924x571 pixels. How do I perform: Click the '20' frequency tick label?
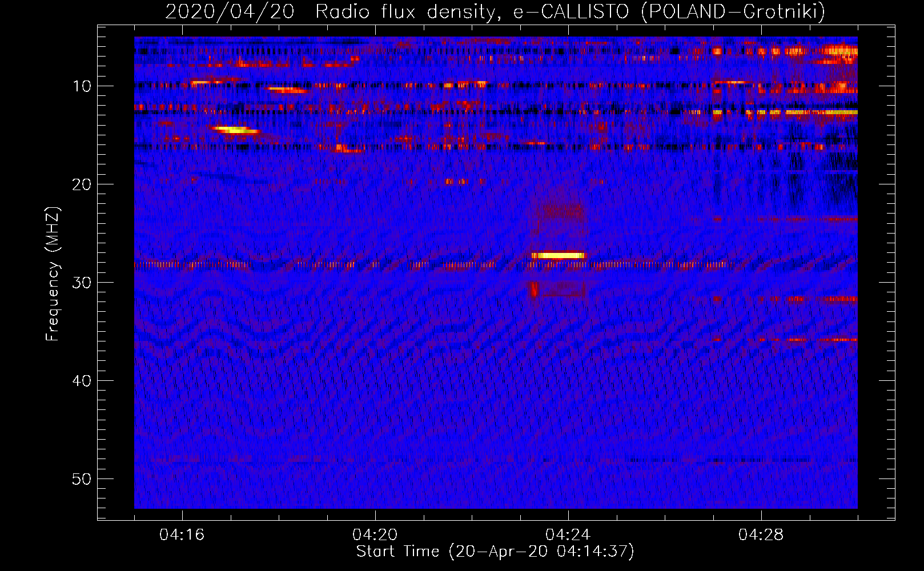[82, 184]
